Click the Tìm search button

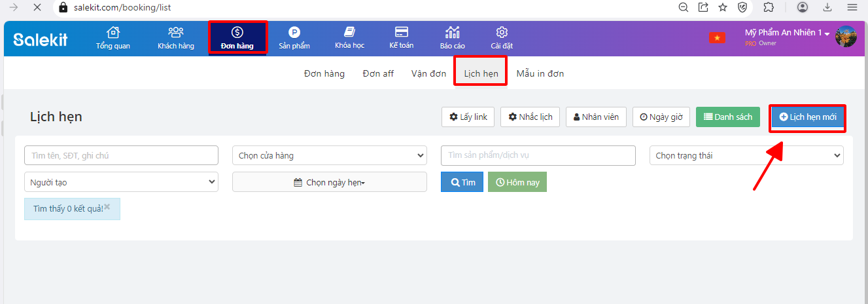click(x=463, y=182)
